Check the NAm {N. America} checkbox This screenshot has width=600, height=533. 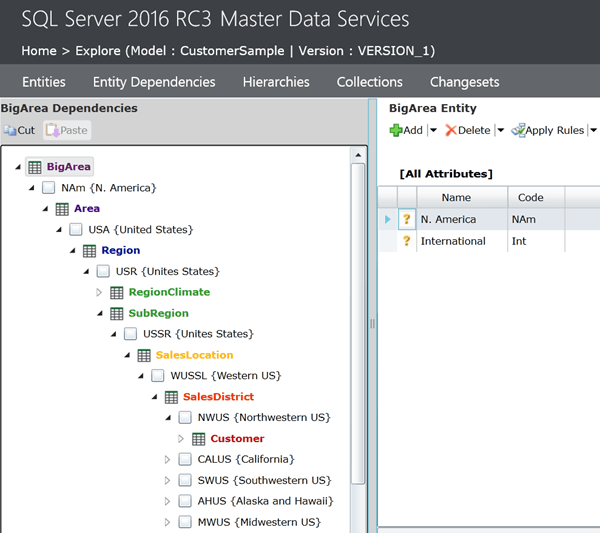pyautogui.click(x=48, y=188)
